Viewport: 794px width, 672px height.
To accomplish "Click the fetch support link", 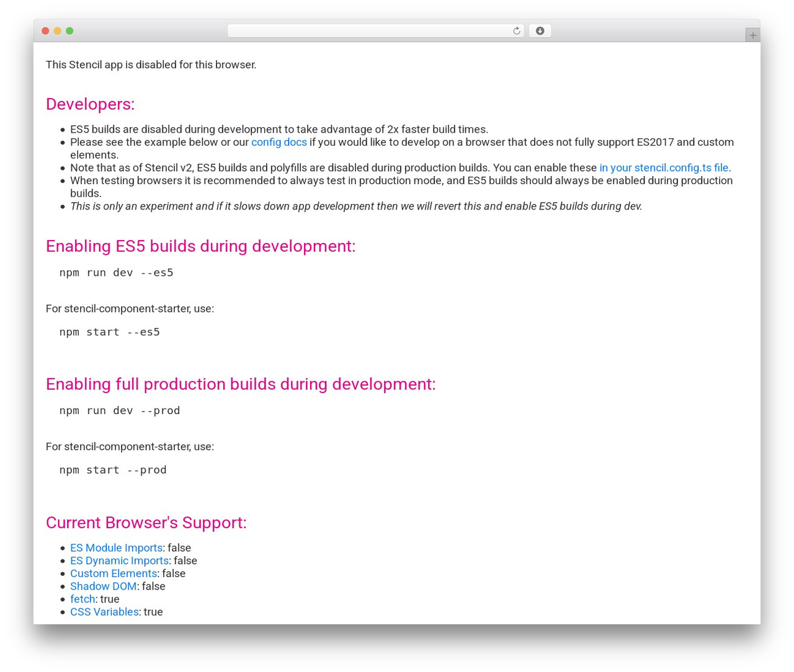I will click(x=83, y=599).
